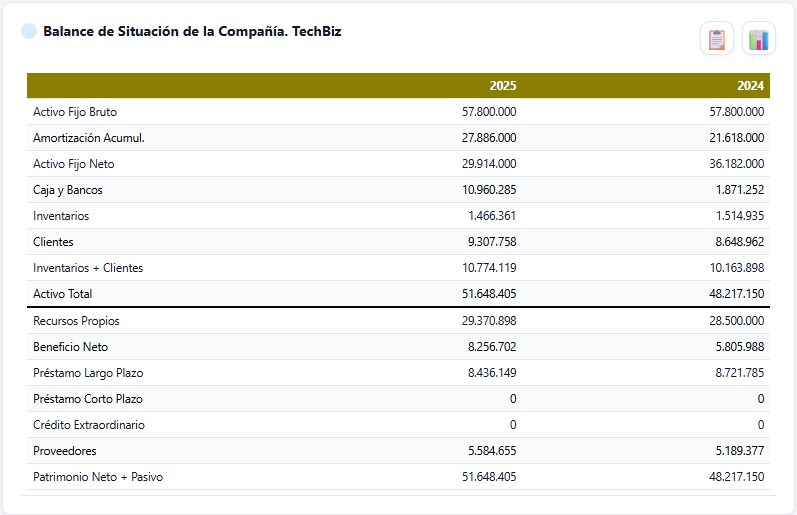Select Activo Fijo Bruto 2024 value 57.800.000
The width and height of the screenshot is (797, 515).
coord(737,112)
